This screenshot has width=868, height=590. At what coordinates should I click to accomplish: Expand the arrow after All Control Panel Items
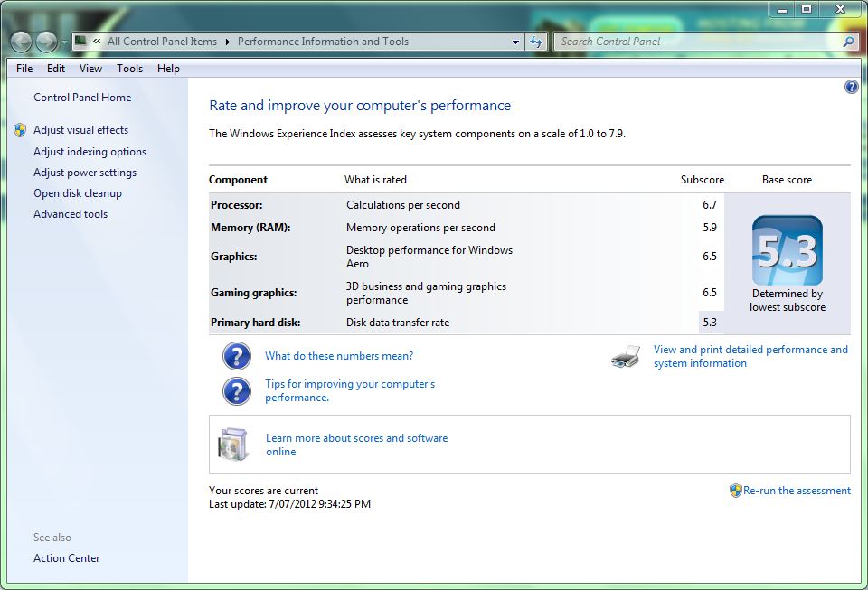(227, 42)
